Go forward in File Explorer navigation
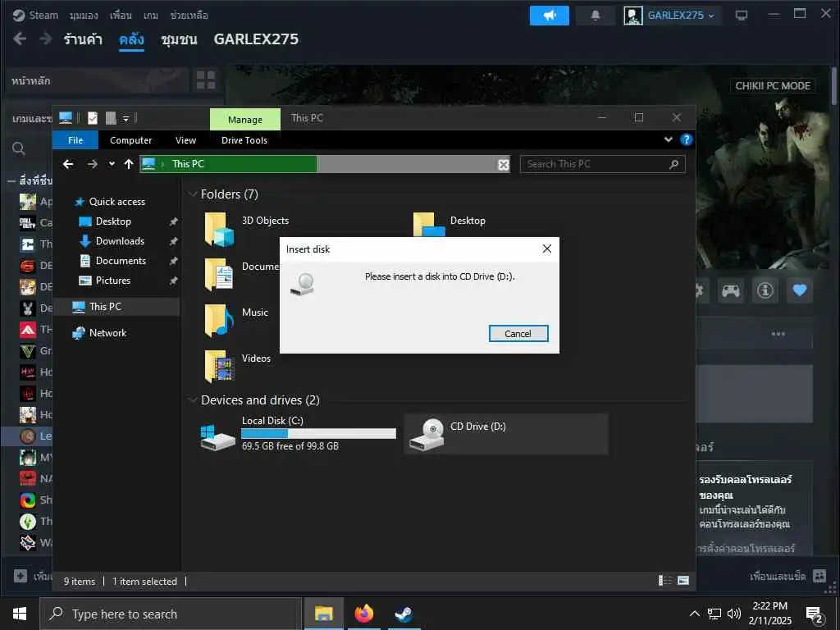840x630 pixels. point(92,164)
